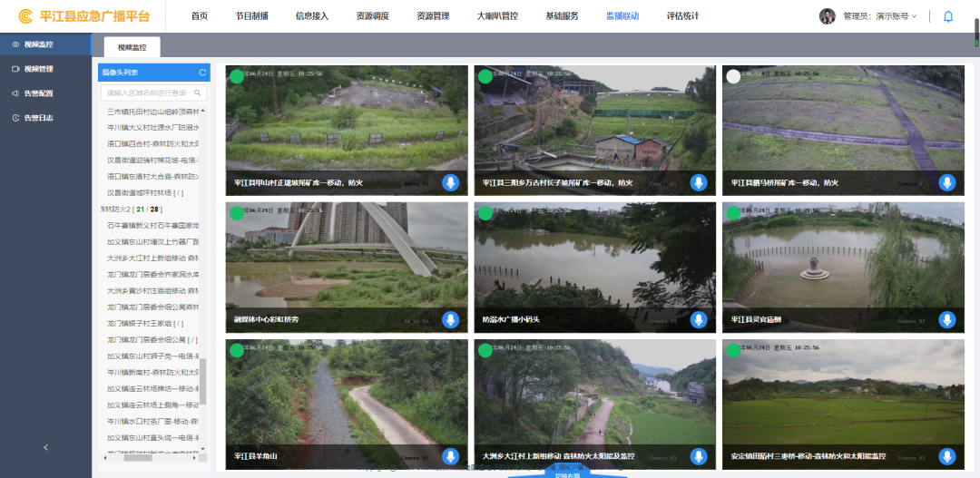Open the 管理员 演示账号 account dropdown
The height and width of the screenshot is (478, 980).
[880, 16]
